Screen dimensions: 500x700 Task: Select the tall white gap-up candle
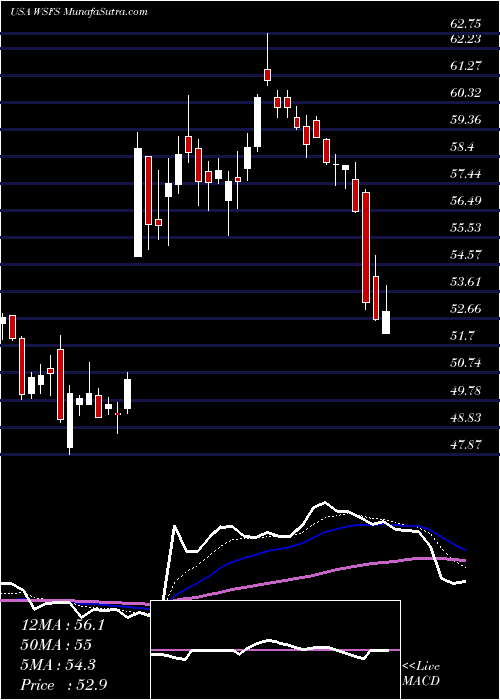[x=138, y=202]
